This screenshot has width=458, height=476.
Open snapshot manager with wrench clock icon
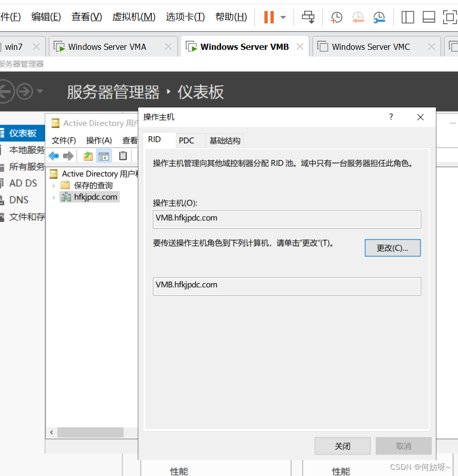click(379, 17)
